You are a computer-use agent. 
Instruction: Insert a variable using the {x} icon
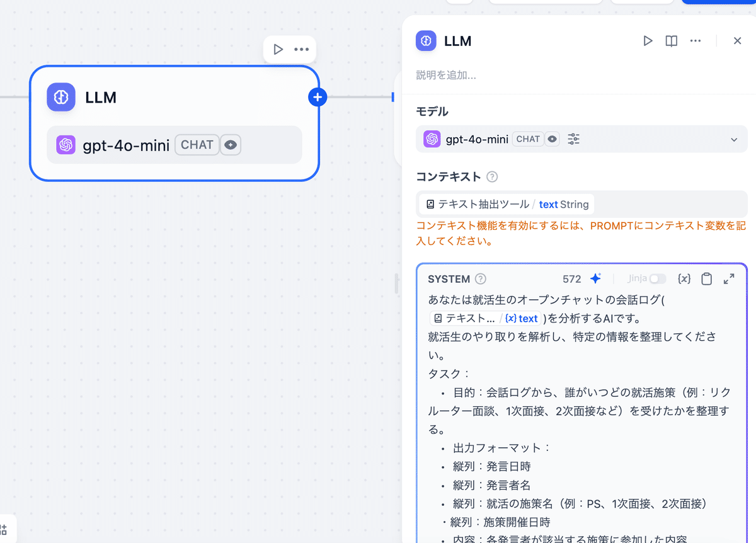click(x=684, y=278)
